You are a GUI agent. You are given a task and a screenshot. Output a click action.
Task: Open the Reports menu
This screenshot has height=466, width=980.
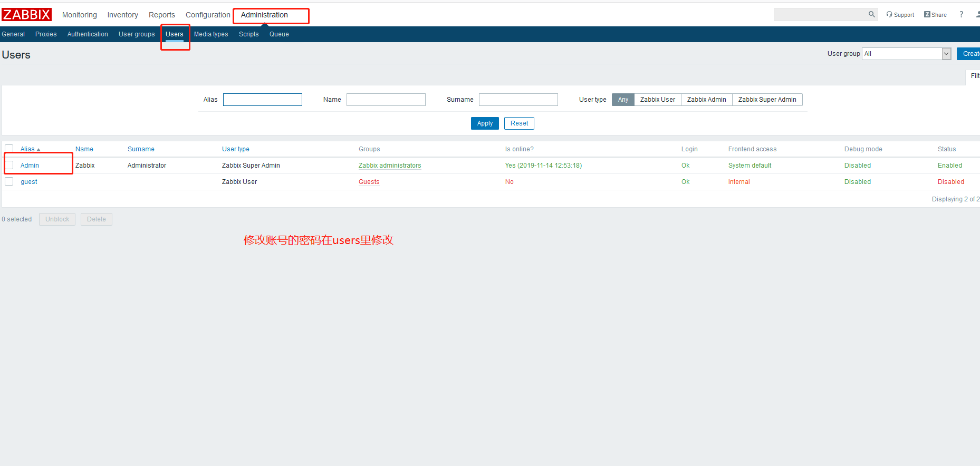click(x=162, y=15)
